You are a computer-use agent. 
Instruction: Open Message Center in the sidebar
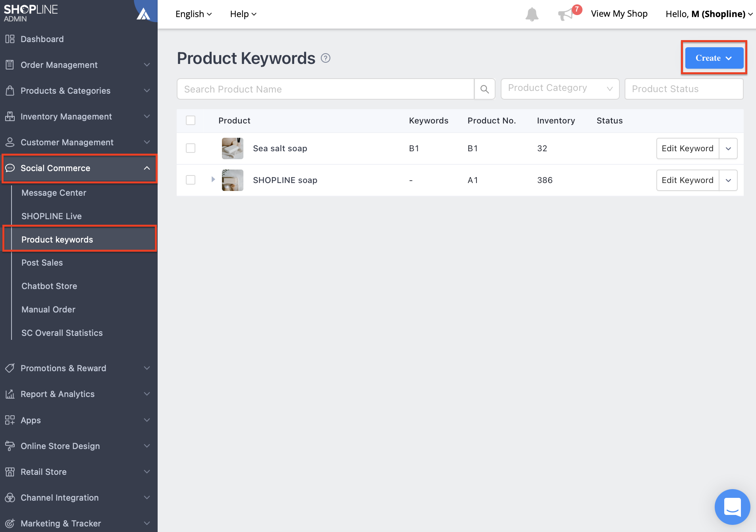(54, 193)
